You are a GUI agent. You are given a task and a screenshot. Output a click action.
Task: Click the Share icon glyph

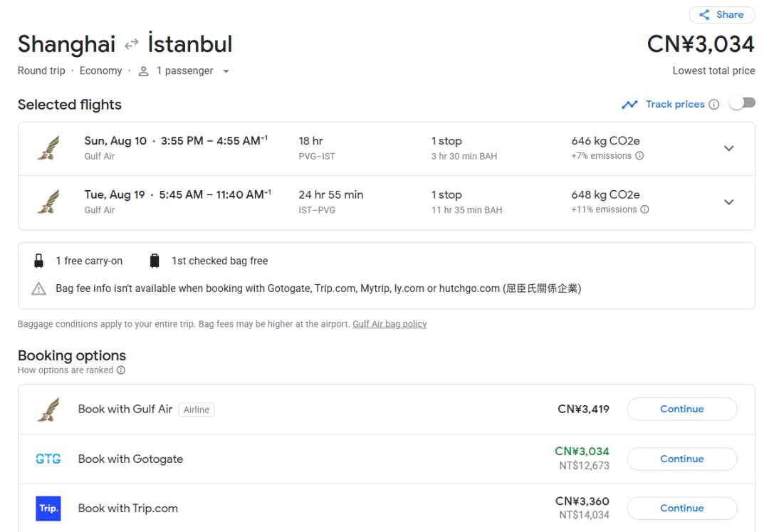[704, 15]
